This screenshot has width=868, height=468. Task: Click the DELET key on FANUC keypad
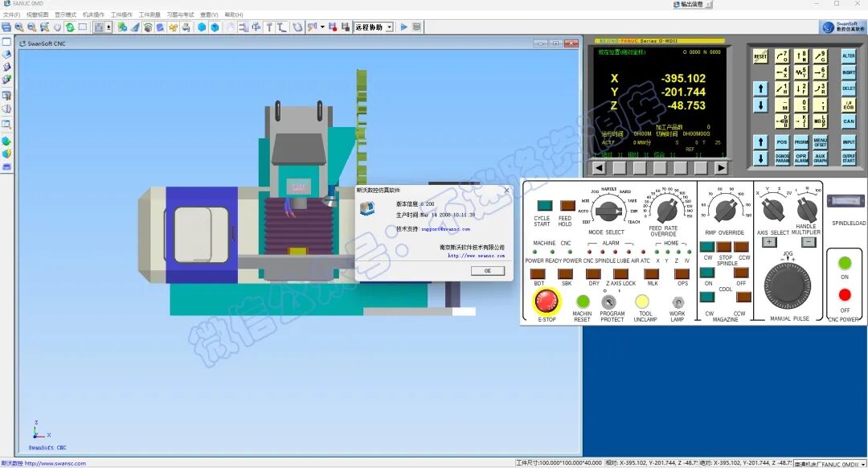(x=849, y=88)
